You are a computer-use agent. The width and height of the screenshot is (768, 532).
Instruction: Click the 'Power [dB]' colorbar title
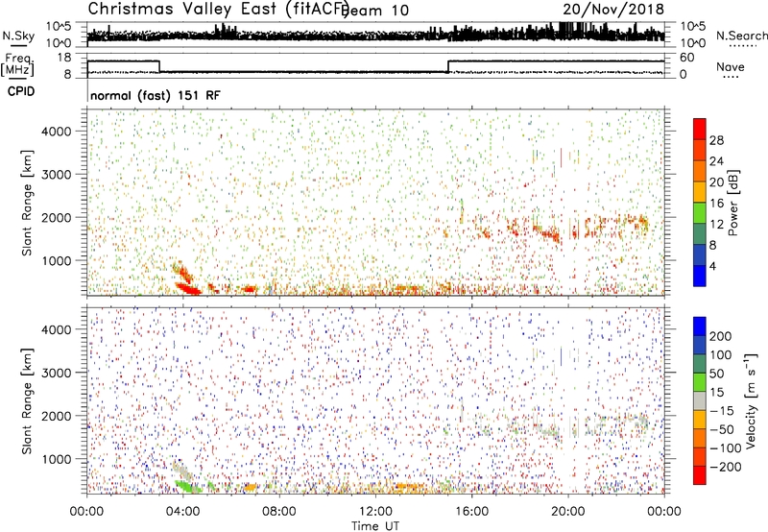tap(732, 203)
